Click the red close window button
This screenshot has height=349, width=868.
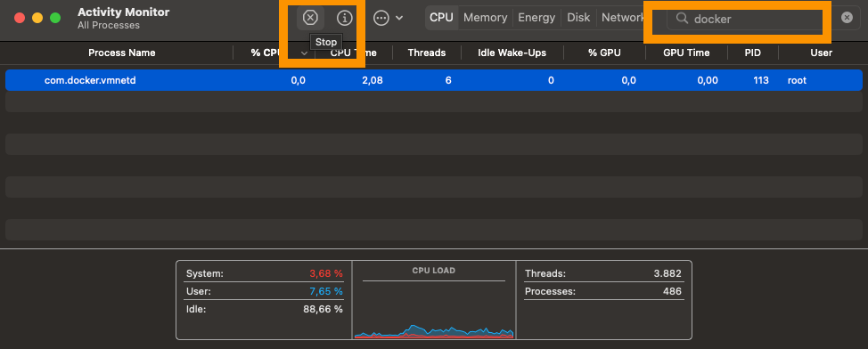[x=20, y=18]
